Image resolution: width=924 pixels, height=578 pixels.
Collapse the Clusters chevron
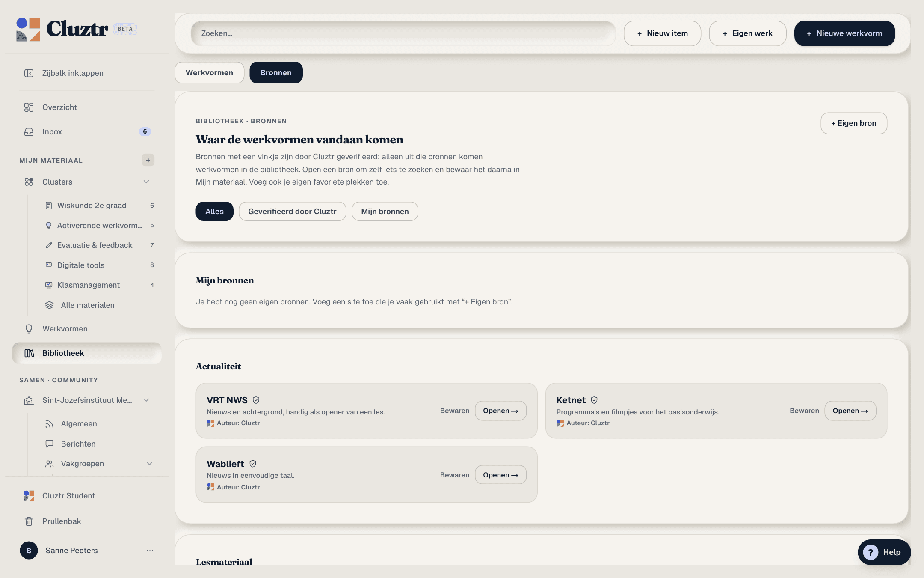tap(146, 182)
